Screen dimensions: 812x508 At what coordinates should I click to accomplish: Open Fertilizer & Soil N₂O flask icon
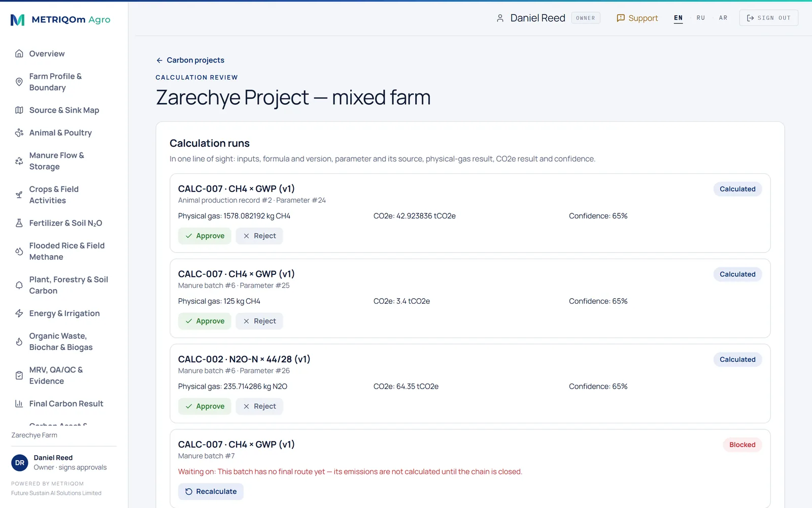pos(19,223)
